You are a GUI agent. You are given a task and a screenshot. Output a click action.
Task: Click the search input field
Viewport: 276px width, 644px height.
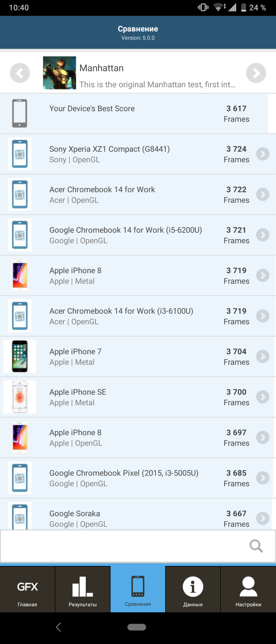[123, 546]
